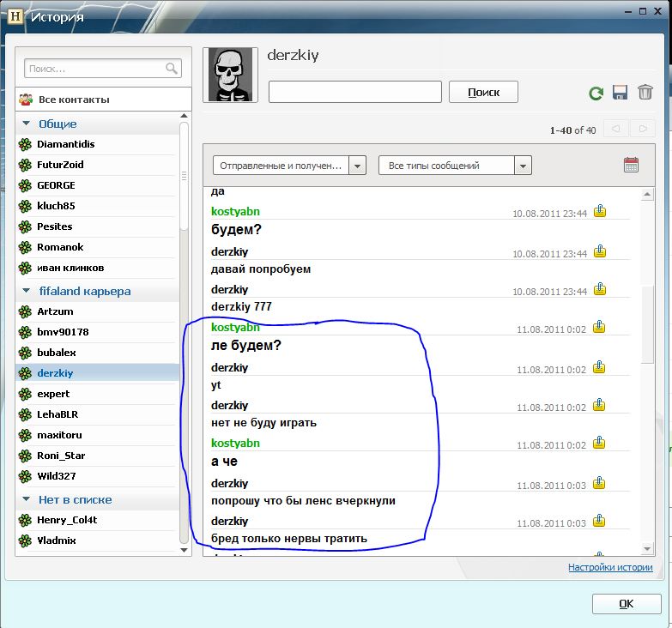Click the Artzum contact flower icon

tap(25, 312)
